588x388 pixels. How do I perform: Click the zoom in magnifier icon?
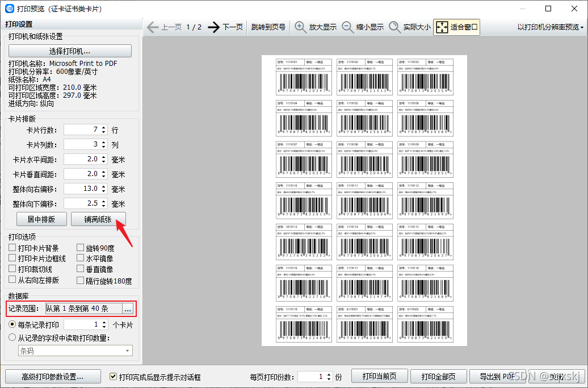point(300,27)
